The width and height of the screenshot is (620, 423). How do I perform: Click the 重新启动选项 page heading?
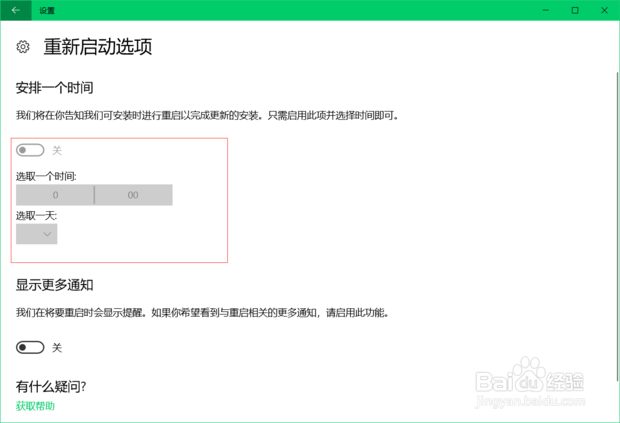(98, 47)
